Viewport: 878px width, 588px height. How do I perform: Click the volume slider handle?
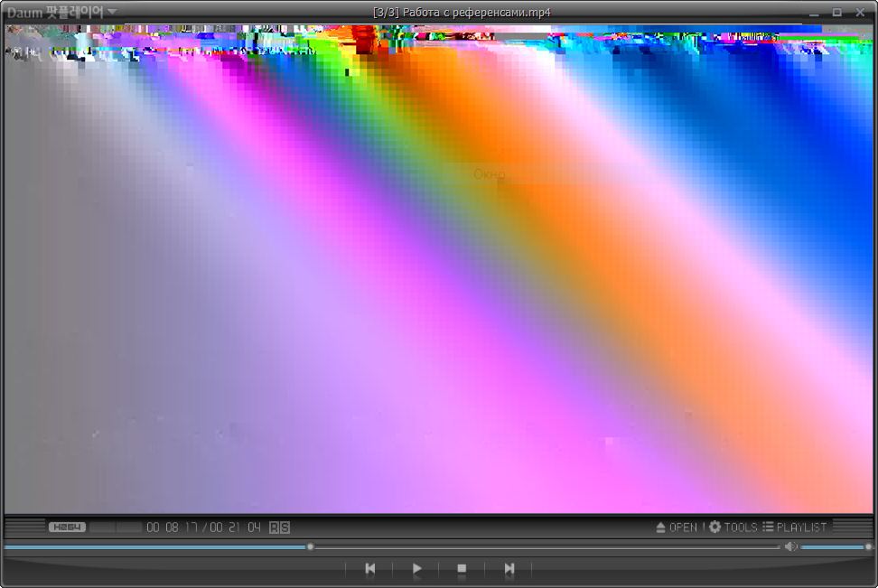[x=868, y=546]
